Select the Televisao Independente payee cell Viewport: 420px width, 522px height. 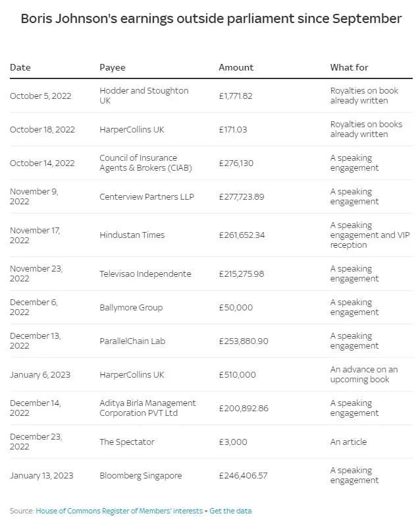pyautogui.click(x=145, y=274)
